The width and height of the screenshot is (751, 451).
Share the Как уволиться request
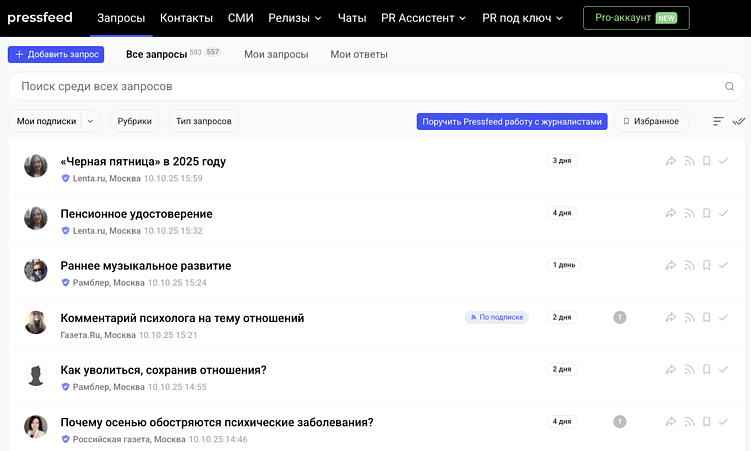click(671, 370)
